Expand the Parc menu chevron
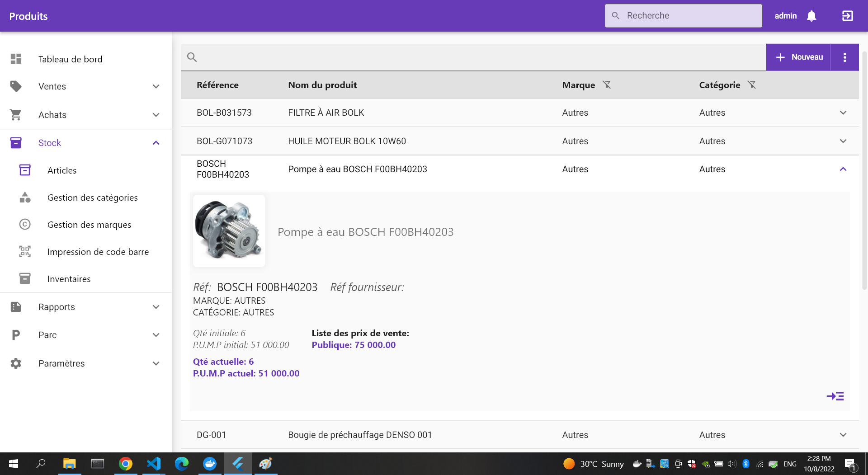The image size is (868, 475). click(x=156, y=335)
